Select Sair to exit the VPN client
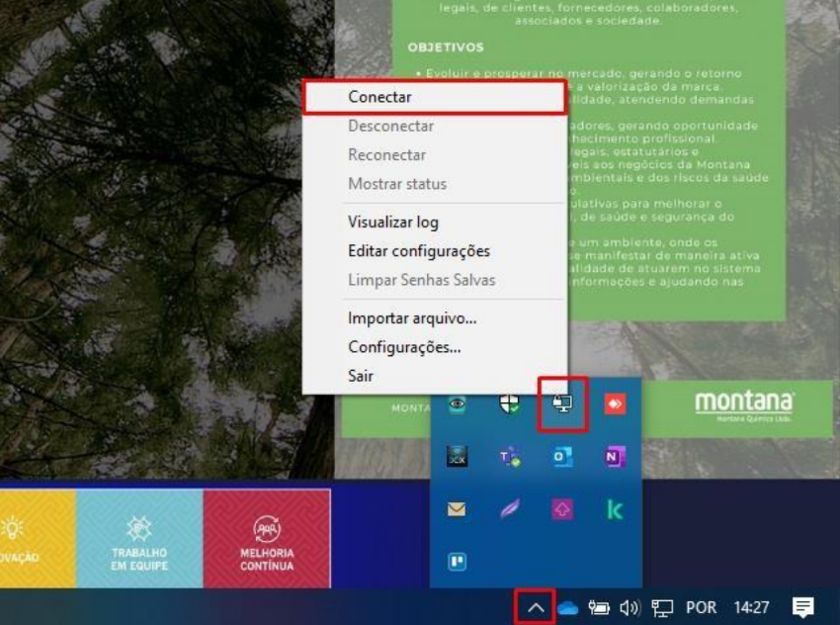This screenshot has height=625, width=840. (361, 376)
